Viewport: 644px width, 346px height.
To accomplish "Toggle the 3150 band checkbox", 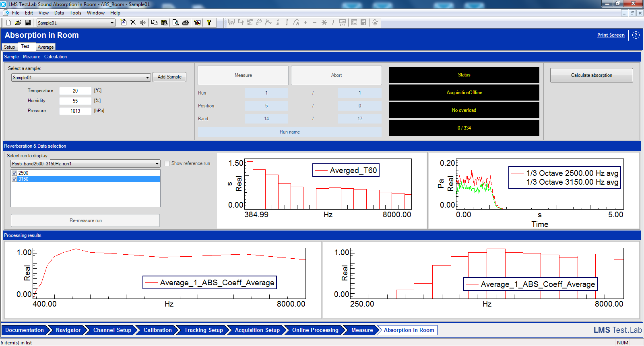I will pyautogui.click(x=14, y=179).
